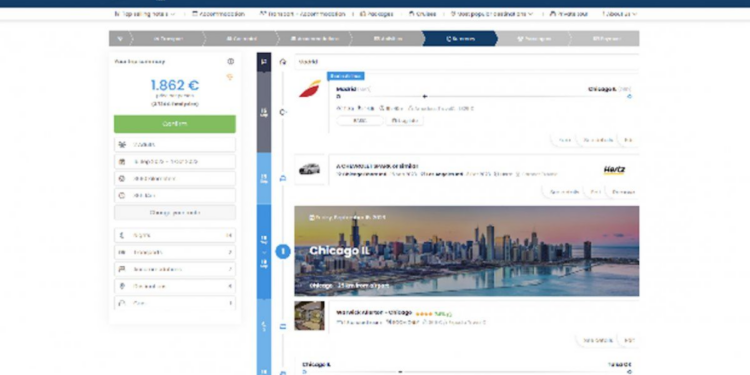
Task: Click the Iberia airline logo
Action: pos(310,89)
